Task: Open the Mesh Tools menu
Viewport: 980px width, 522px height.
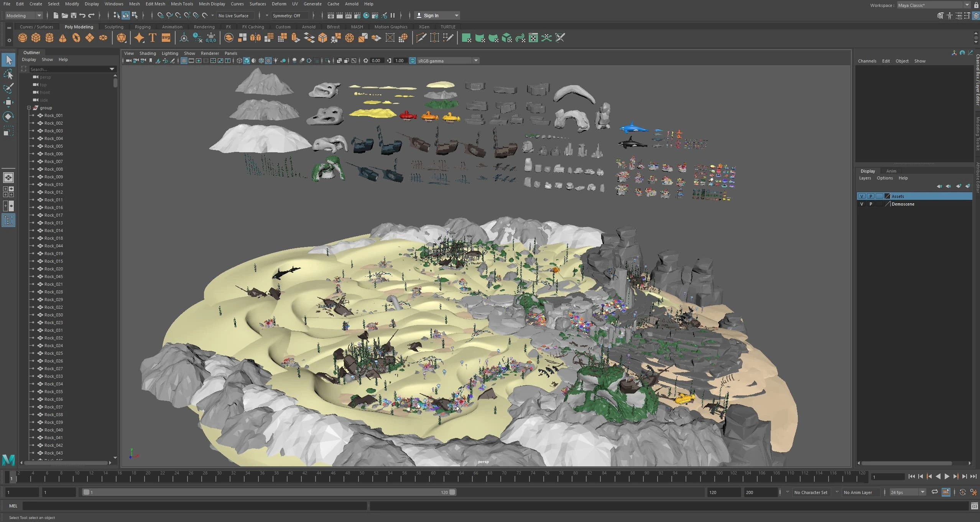Action: [x=182, y=4]
